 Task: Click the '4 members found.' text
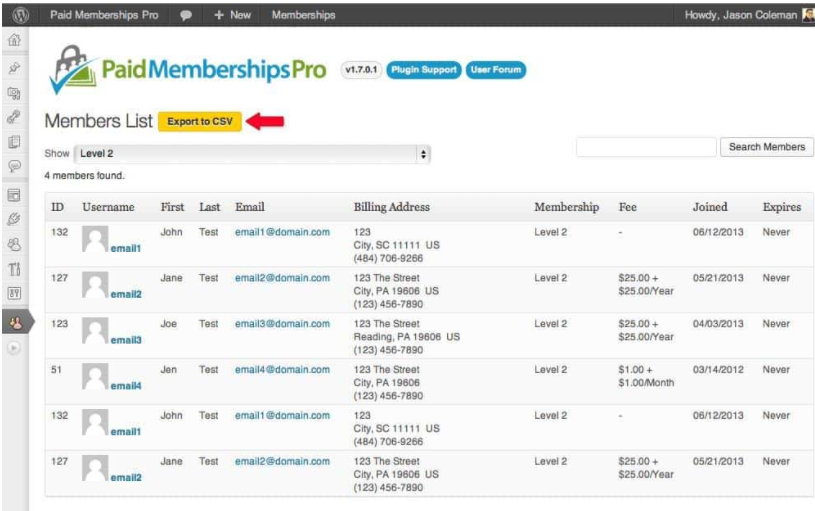click(x=85, y=176)
